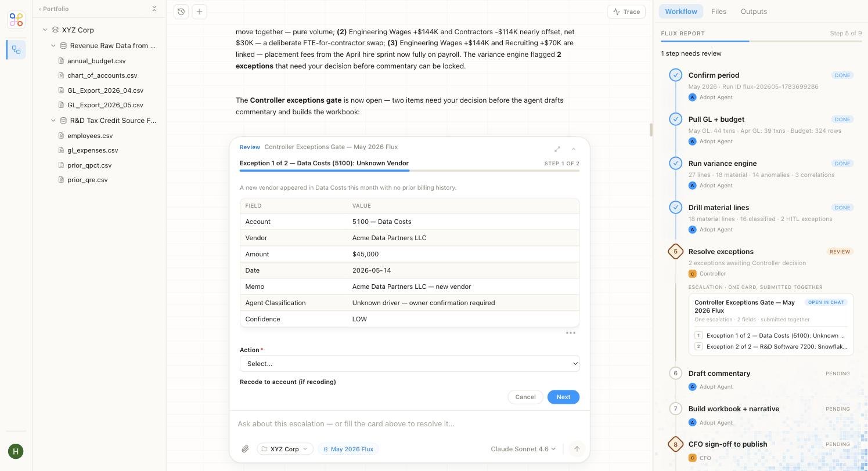868x471 pixels.
Task: Click 2026-05-14 date value
Action: tap(372, 270)
